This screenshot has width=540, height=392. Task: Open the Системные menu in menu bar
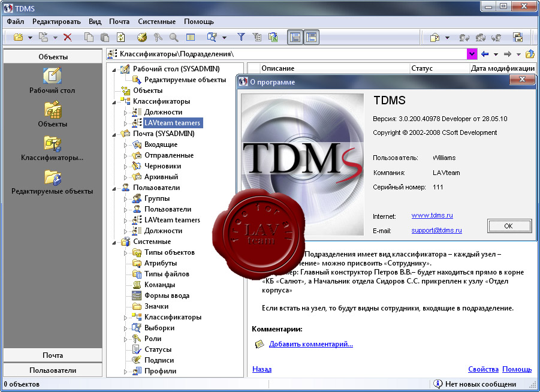(x=156, y=22)
